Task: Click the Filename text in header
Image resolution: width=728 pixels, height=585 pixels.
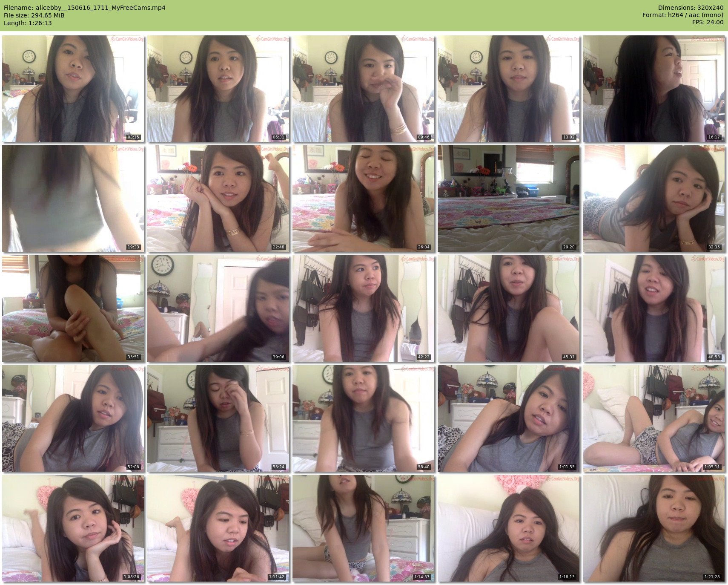Action: tap(84, 8)
